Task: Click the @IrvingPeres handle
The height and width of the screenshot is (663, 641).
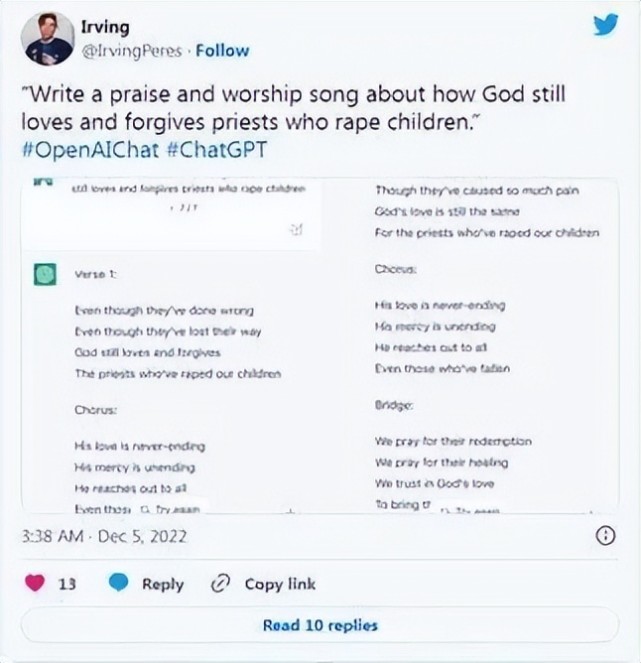Action: (132, 51)
